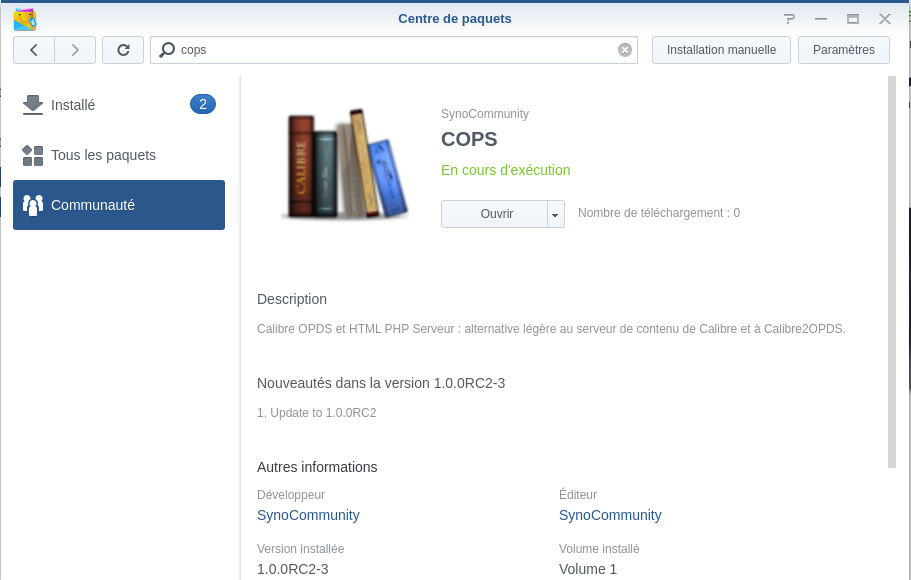Screen dimensions: 911x580
Task: Click the vertical scrollbar of details
Action: click(x=892, y=270)
